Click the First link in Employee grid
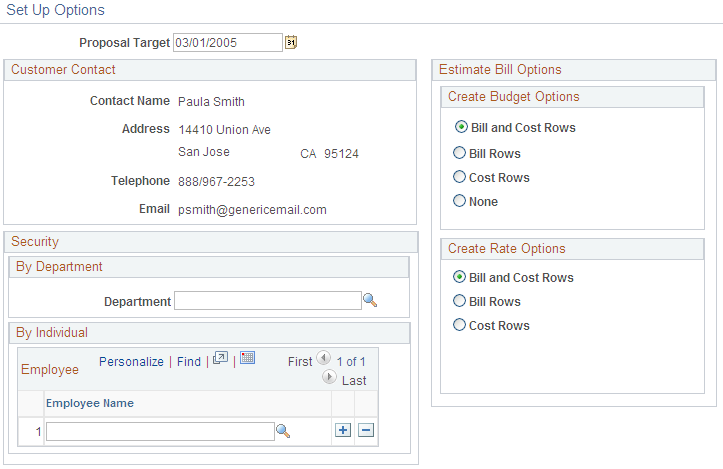The width and height of the screenshot is (723, 469). click(x=300, y=362)
